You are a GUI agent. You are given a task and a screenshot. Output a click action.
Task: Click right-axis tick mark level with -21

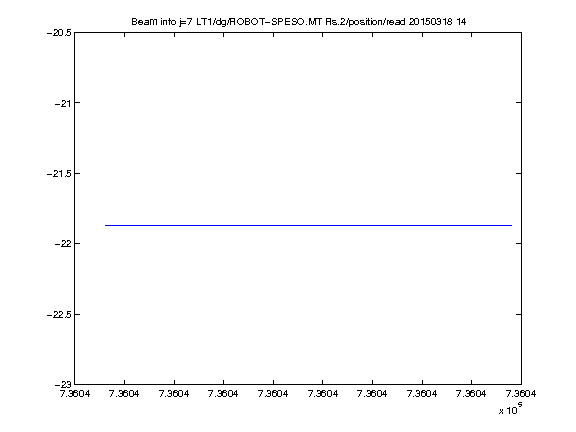pyautogui.click(x=518, y=102)
